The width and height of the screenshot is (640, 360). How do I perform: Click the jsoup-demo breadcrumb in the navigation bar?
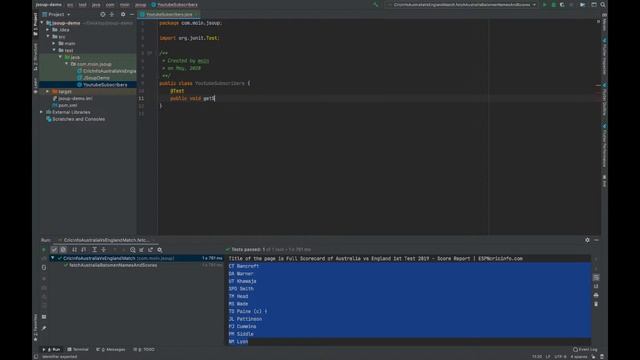(48, 5)
